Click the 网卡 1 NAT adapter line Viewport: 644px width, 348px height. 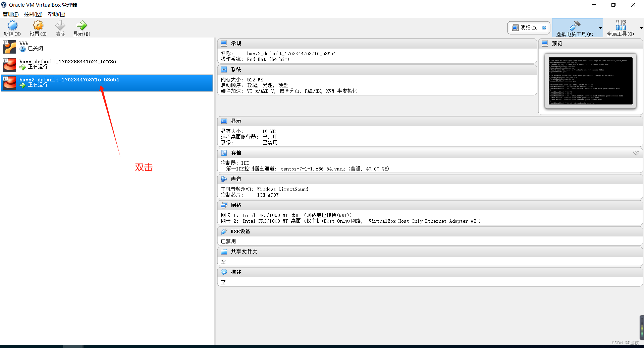pos(286,215)
